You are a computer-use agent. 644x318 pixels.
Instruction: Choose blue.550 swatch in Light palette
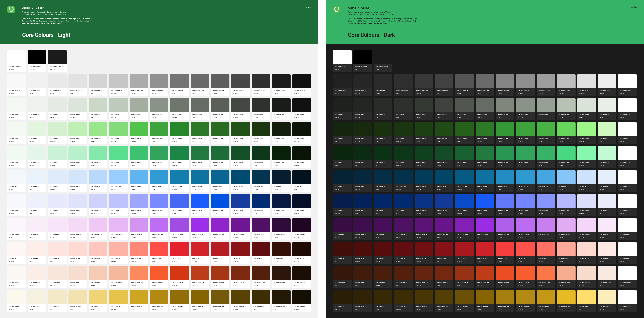coord(200,201)
